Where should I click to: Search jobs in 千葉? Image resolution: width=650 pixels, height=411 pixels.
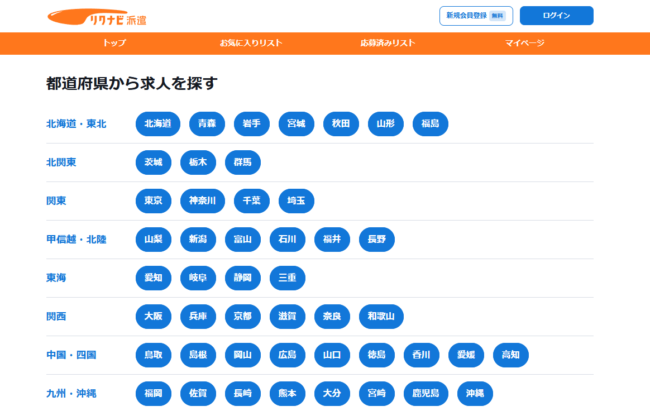tap(252, 201)
